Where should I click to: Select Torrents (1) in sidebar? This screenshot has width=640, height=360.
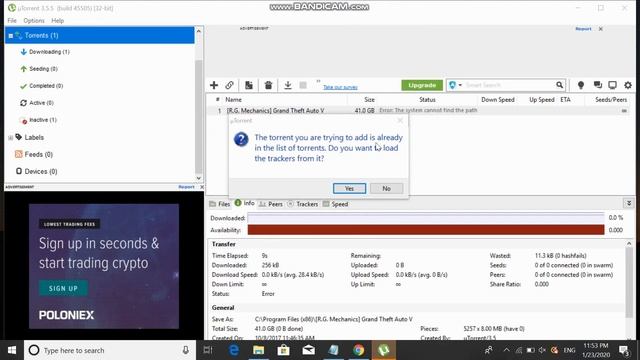pyautogui.click(x=100, y=36)
